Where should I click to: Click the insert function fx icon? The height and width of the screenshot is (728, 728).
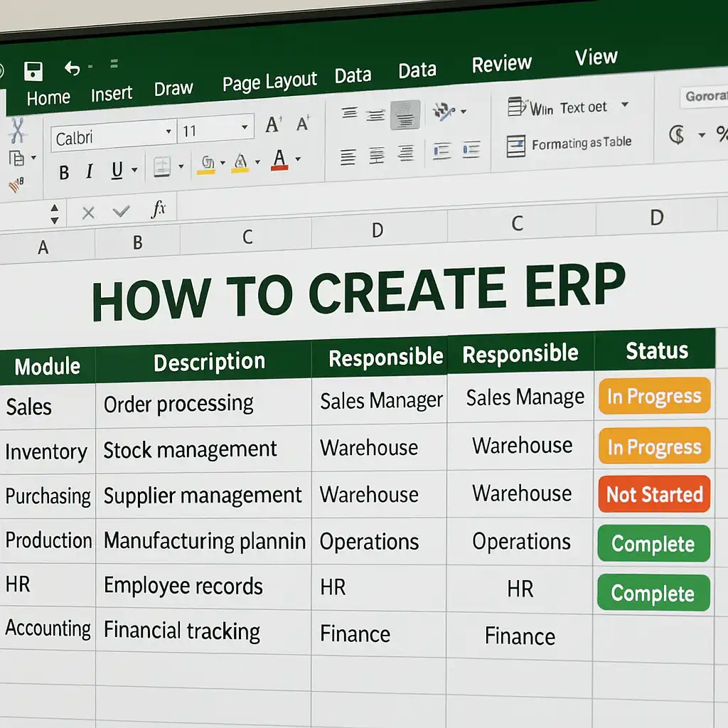tap(159, 209)
